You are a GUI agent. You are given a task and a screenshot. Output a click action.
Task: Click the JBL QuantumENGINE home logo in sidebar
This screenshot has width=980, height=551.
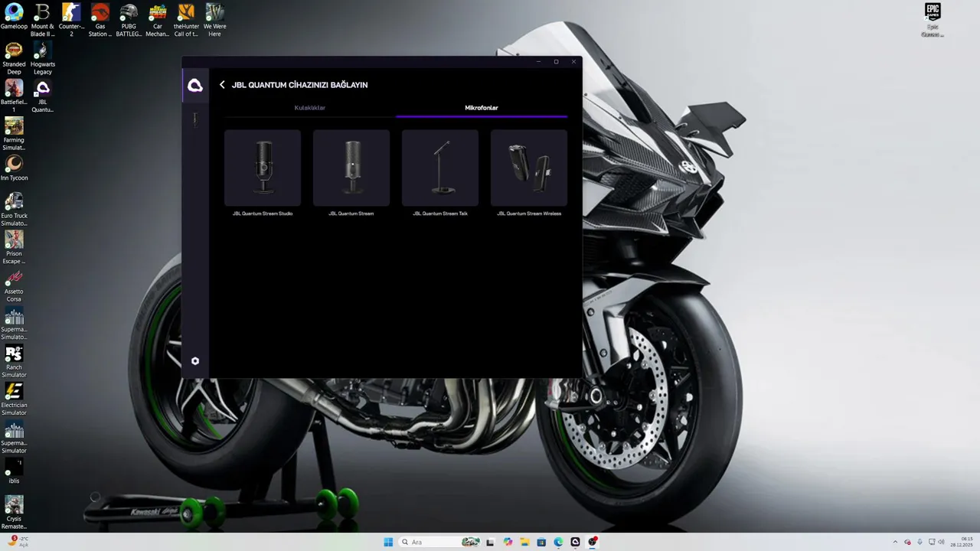[x=195, y=86]
